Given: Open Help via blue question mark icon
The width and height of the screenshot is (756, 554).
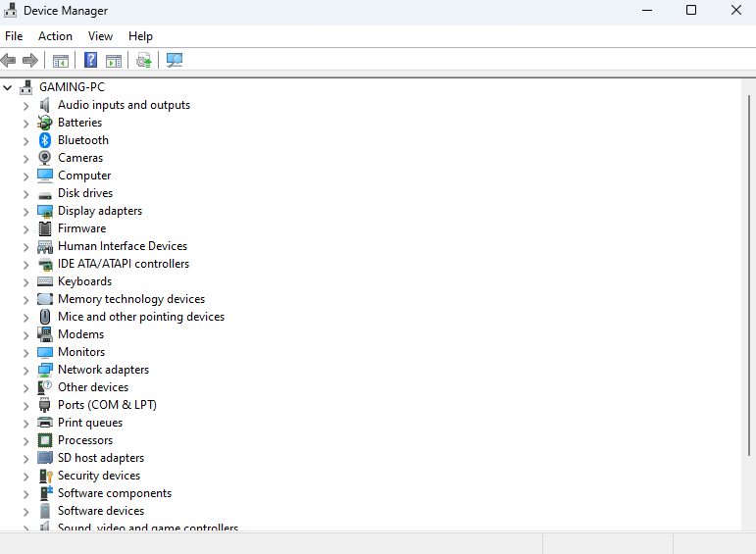Looking at the screenshot, I should click(90, 60).
